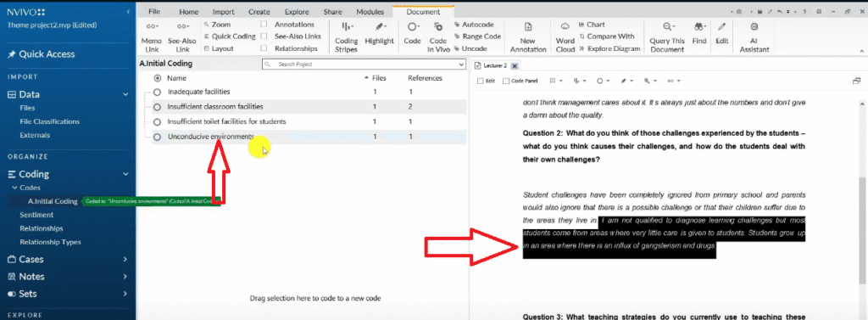
Task: Open Query This Document
Action: click(x=668, y=37)
